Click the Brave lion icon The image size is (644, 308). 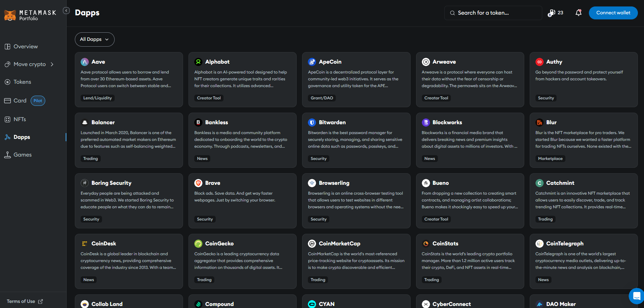[x=198, y=183]
